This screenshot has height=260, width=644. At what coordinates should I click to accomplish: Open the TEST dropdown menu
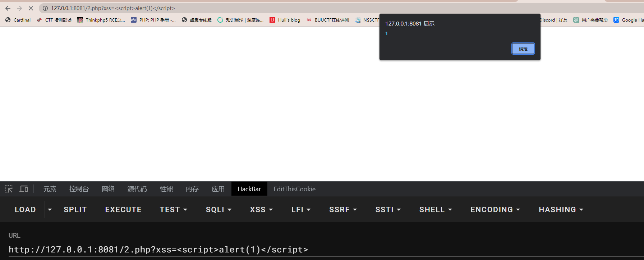click(x=174, y=210)
